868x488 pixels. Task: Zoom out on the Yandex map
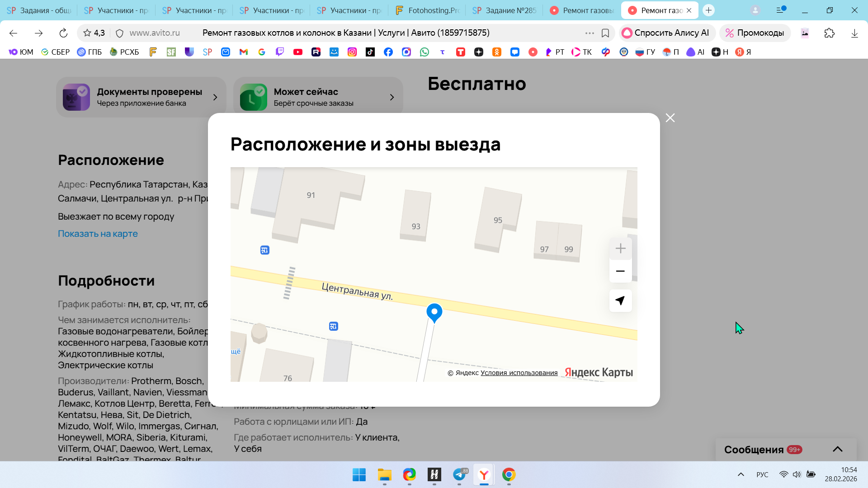(x=620, y=271)
